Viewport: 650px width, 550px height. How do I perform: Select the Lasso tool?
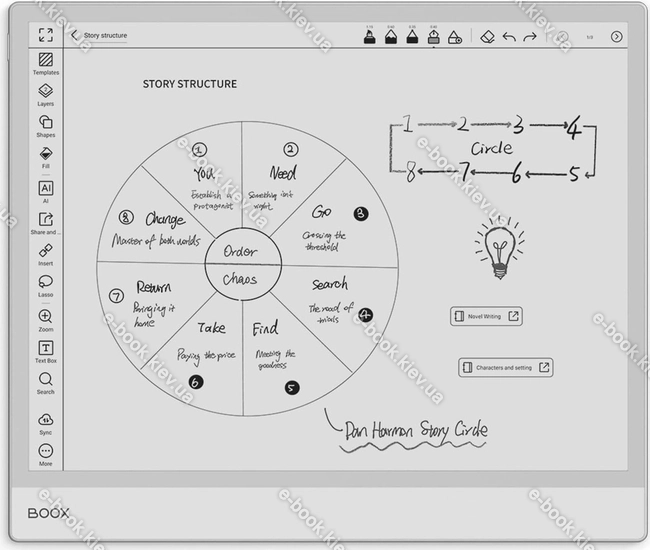click(x=46, y=286)
